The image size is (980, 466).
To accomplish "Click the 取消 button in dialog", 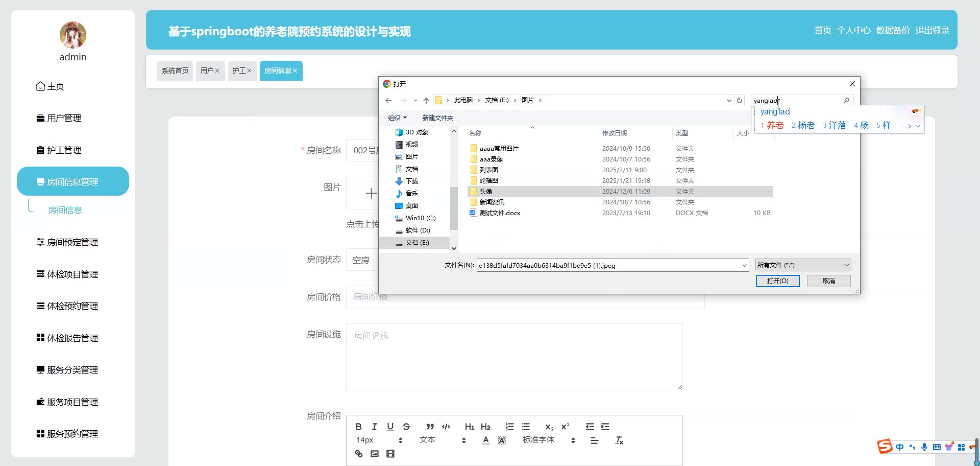I will tap(828, 281).
